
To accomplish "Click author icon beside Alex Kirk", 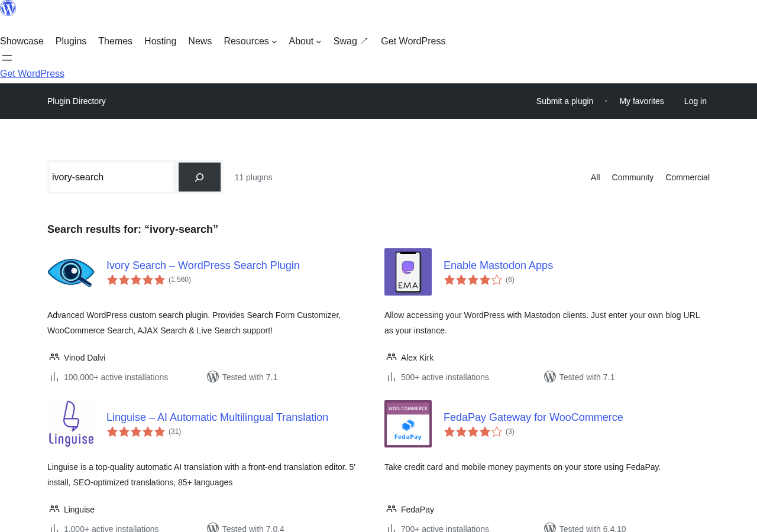I will click(x=392, y=357).
